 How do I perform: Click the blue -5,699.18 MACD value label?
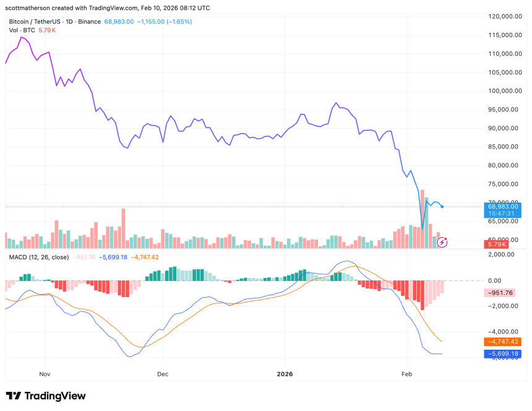pyautogui.click(x=502, y=353)
